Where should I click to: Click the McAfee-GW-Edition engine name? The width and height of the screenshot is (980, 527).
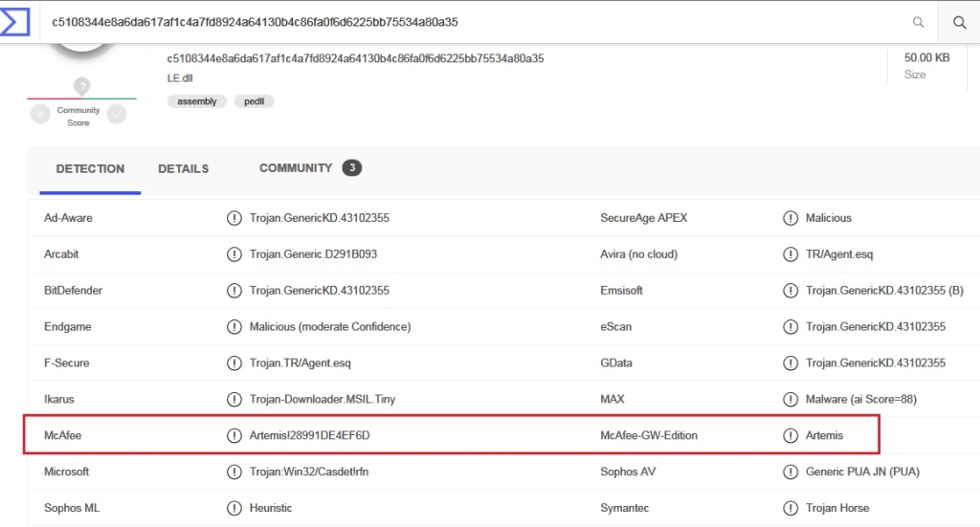pos(649,435)
